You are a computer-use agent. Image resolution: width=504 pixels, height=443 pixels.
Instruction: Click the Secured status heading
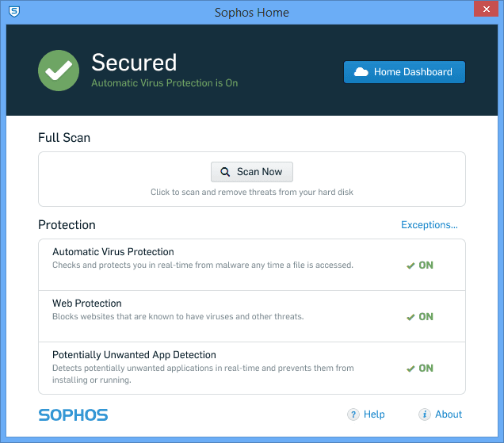[x=134, y=63]
